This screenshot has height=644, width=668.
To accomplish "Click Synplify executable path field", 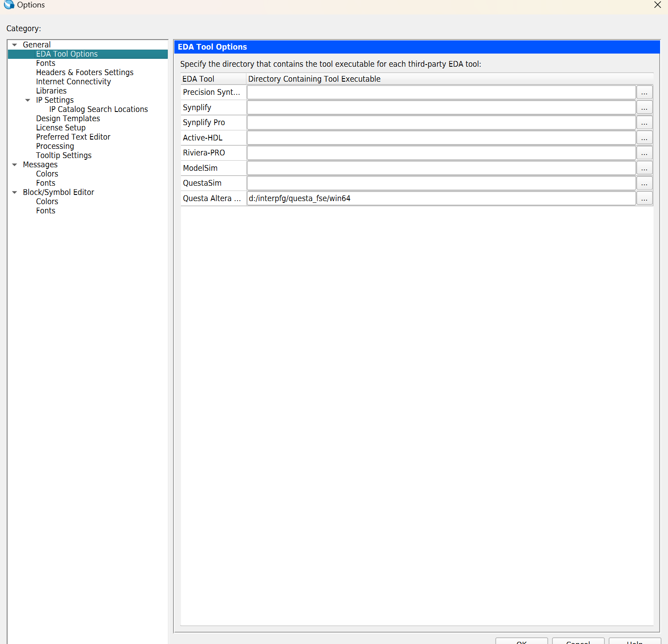I will (441, 108).
